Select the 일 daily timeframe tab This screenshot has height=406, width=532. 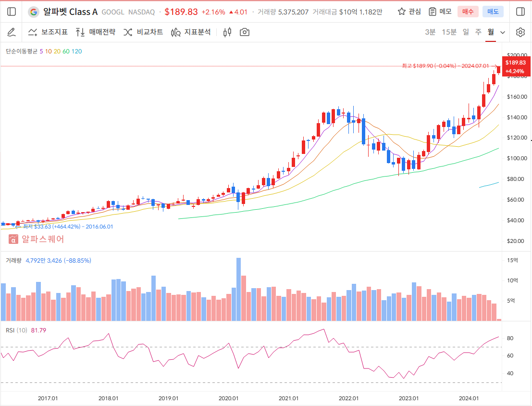466,32
